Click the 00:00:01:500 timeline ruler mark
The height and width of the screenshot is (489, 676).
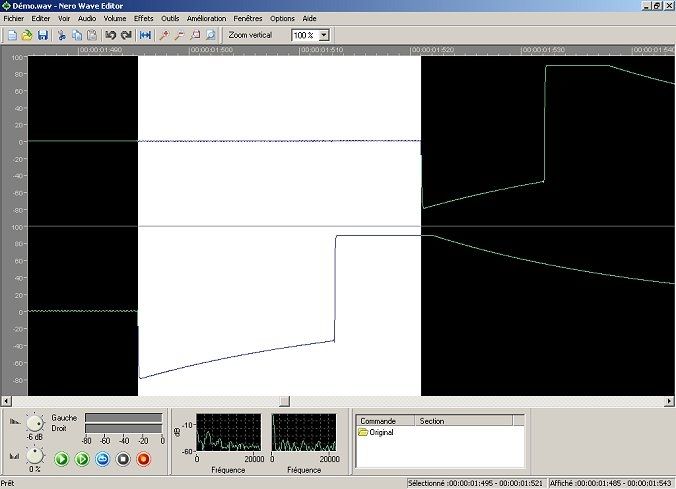211,50
